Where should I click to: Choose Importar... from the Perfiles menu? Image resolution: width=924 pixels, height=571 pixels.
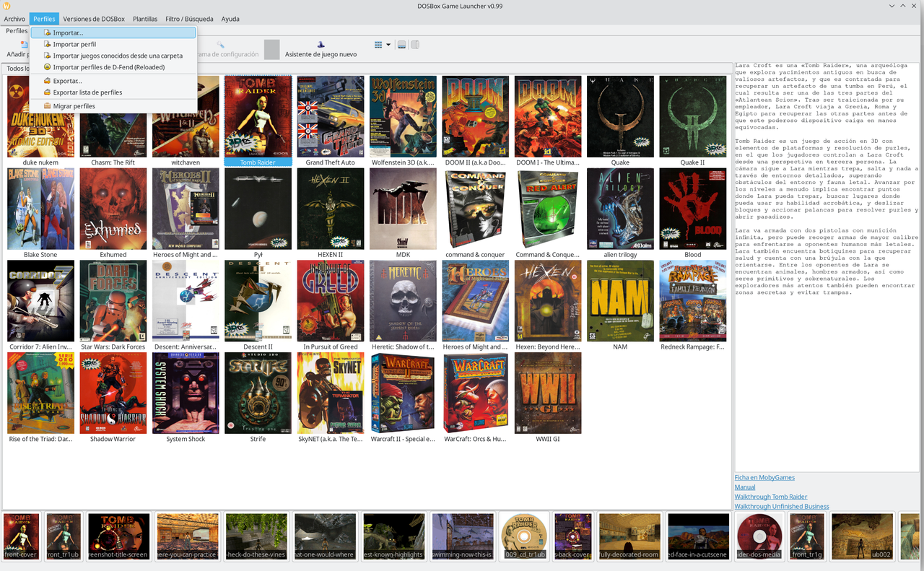pos(113,32)
